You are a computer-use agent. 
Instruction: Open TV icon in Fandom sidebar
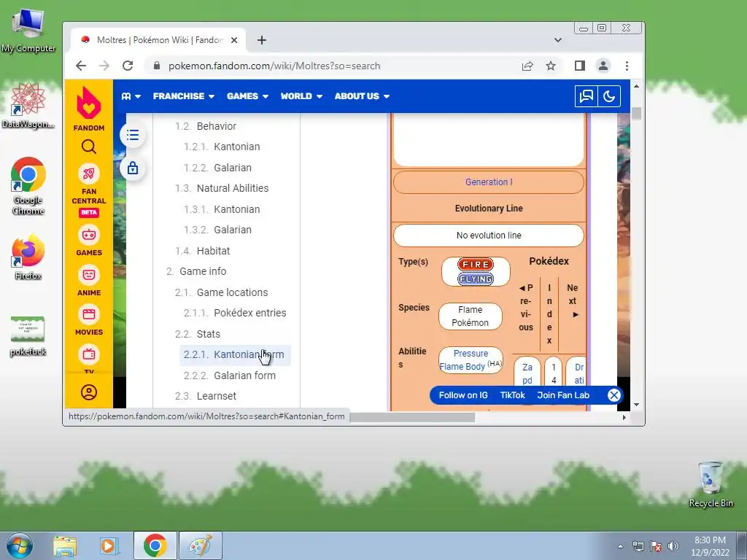[88, 354]
